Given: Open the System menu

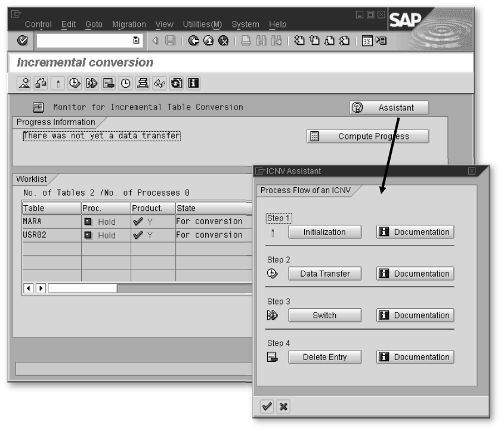Looking at the screenshot, I should click(x=245, y=24).
